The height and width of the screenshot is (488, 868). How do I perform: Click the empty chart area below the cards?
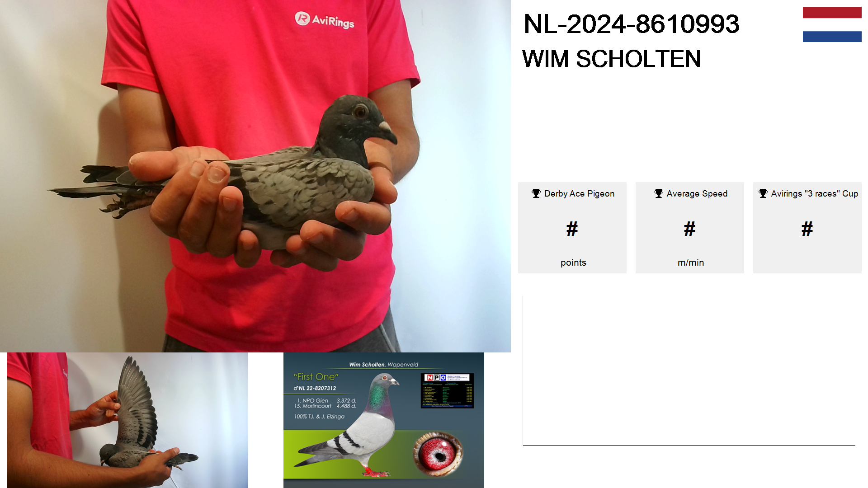click(x=689, y=371)
